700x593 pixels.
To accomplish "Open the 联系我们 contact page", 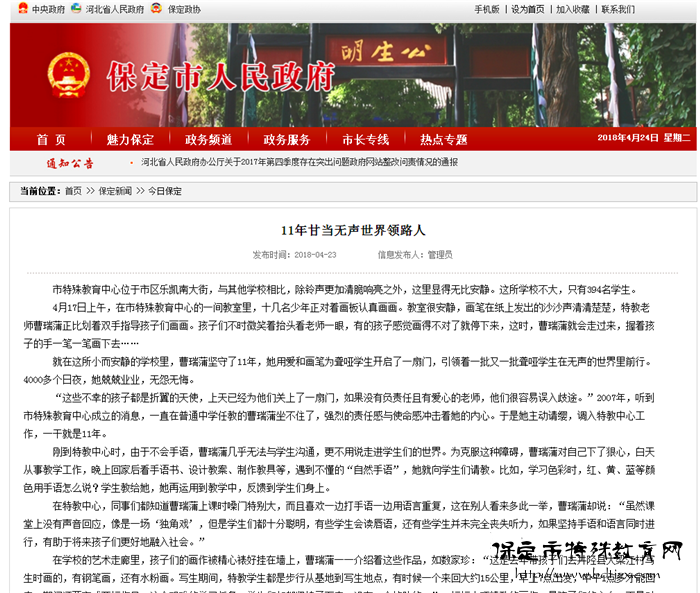I will tap(617, 9).
